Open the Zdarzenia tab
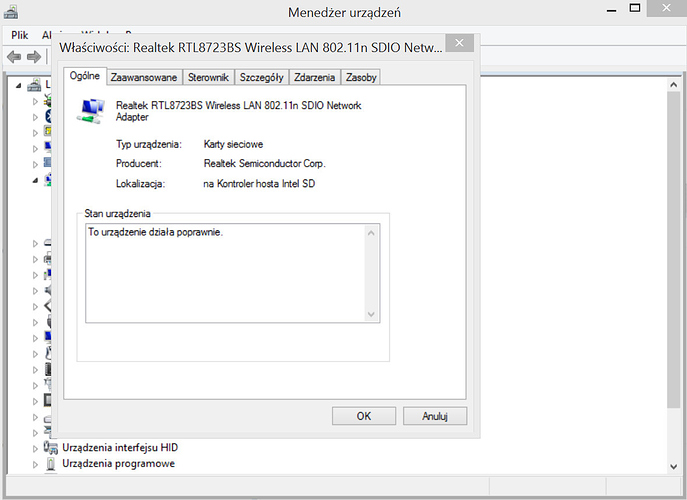Screen dimensions: 687x500 pyautogui.click(x=314, y=77)
